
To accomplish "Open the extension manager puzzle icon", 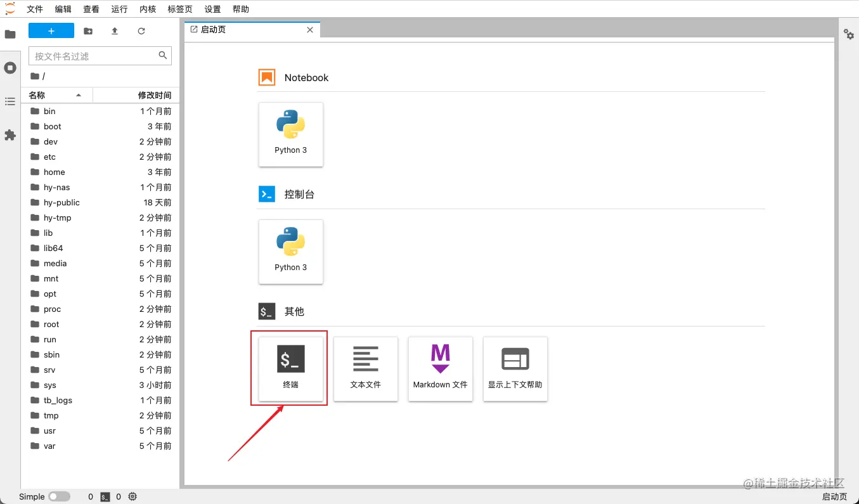I will coord(10,135).
